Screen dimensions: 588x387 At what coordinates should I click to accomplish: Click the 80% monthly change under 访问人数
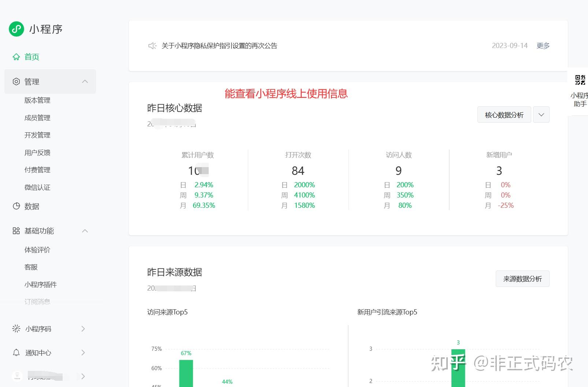(x=405, y=205)
